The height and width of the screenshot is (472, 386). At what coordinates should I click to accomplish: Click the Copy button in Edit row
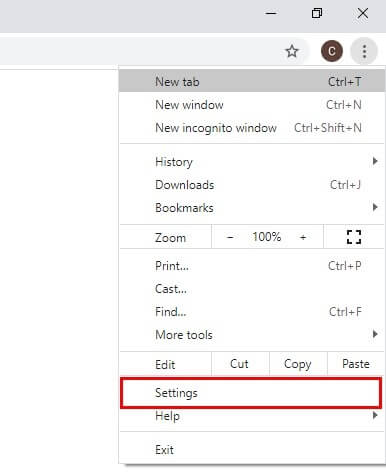point(298,364)
